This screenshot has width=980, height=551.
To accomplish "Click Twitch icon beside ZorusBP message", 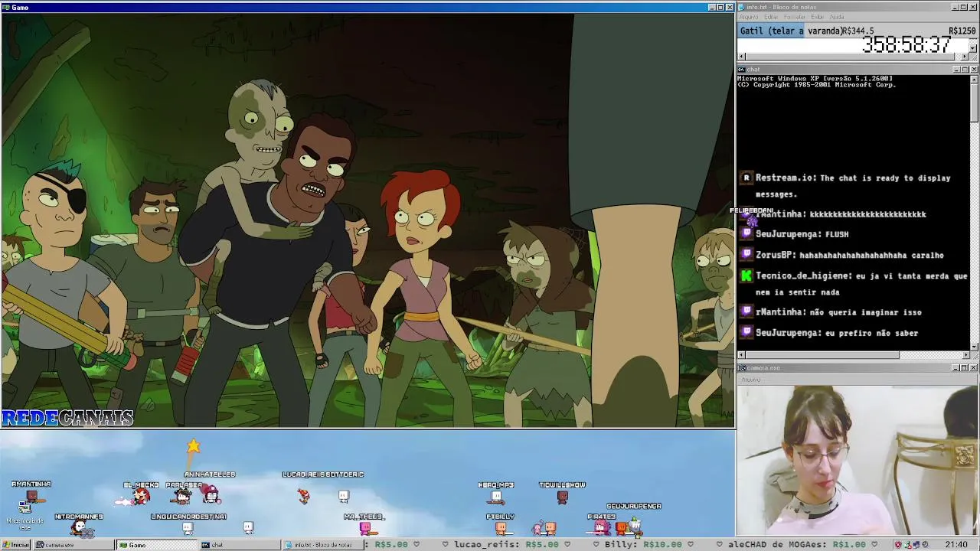I will click(x=746, y=255).
